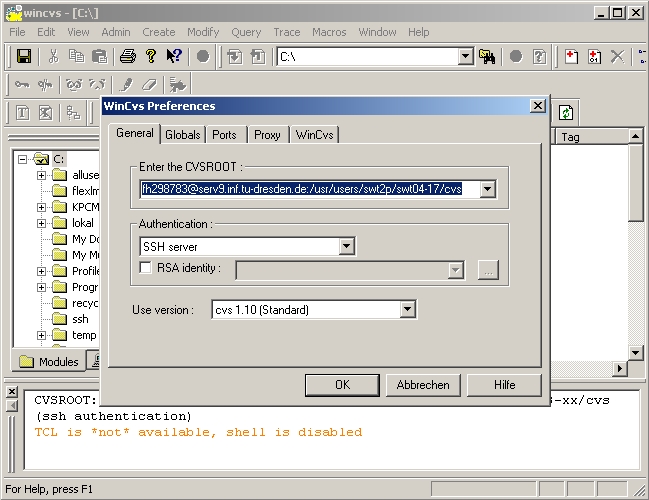This screenshot has width=649, height=500.
Task: Open the CVSROOT dropdown list
Action: 488,189
